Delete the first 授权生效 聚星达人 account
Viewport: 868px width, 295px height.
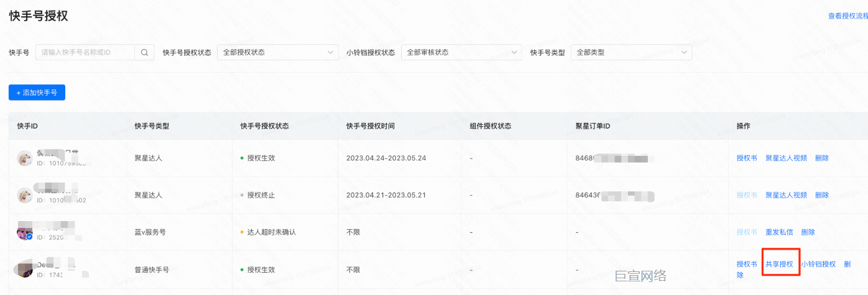[821, 158]
